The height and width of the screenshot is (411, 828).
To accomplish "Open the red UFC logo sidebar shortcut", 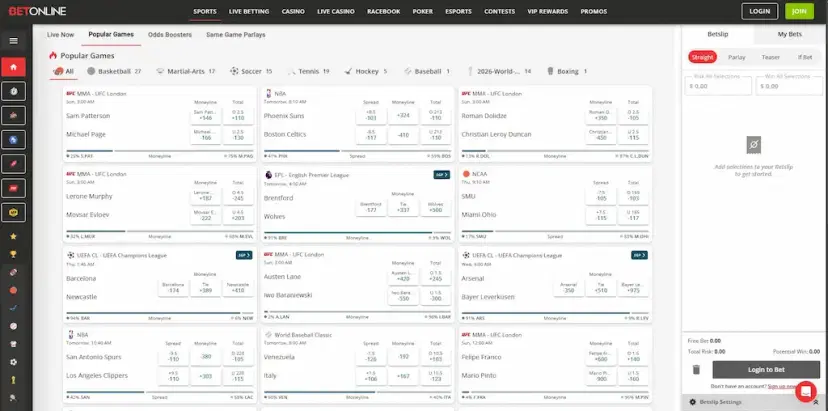I will pos(14,188).
